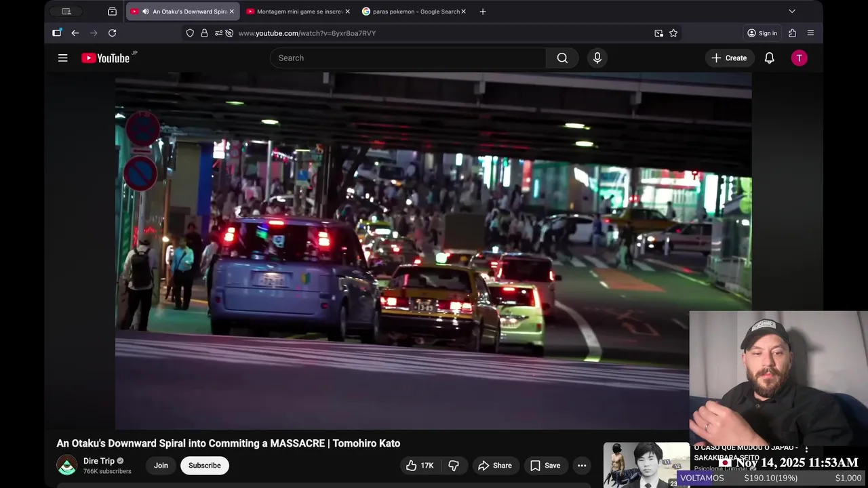Screen dimensions: 868x488
Task: Open picture-in-picture icon in address bar
Action: (x=658, y=33)
